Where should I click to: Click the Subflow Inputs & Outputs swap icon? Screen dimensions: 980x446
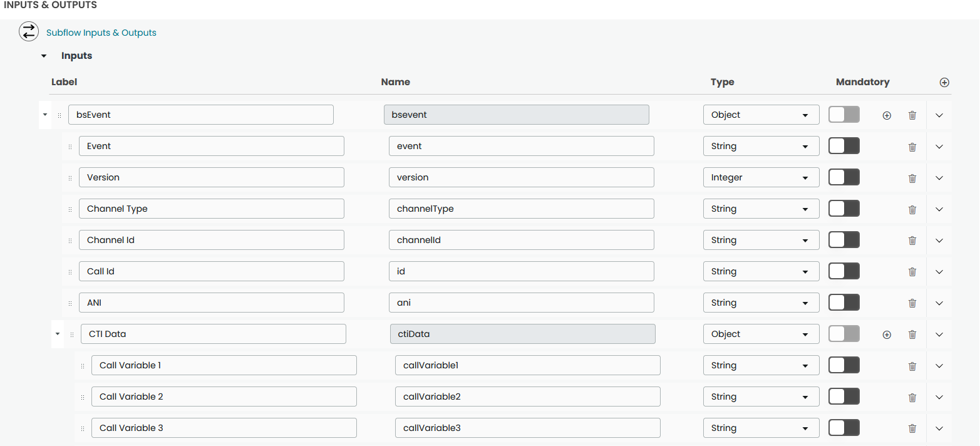click(28, 32)
